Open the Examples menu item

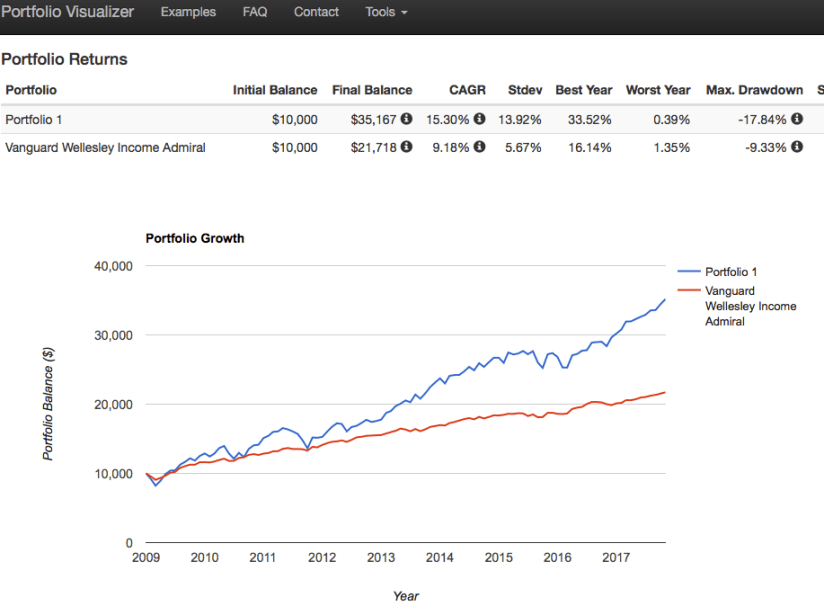point(188,13)
